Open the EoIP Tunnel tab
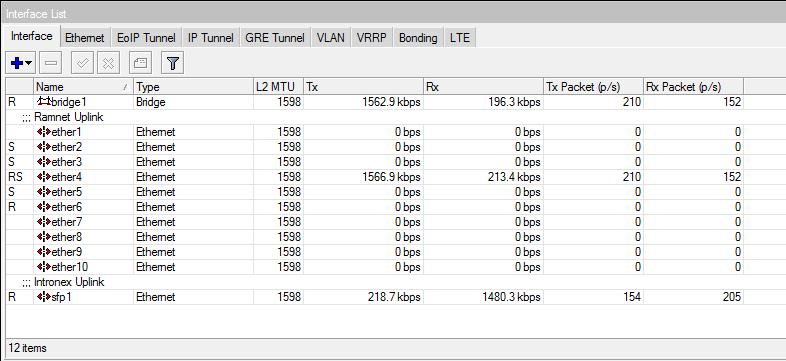Screen dimensions: 786x361 [x=146, y=38]
